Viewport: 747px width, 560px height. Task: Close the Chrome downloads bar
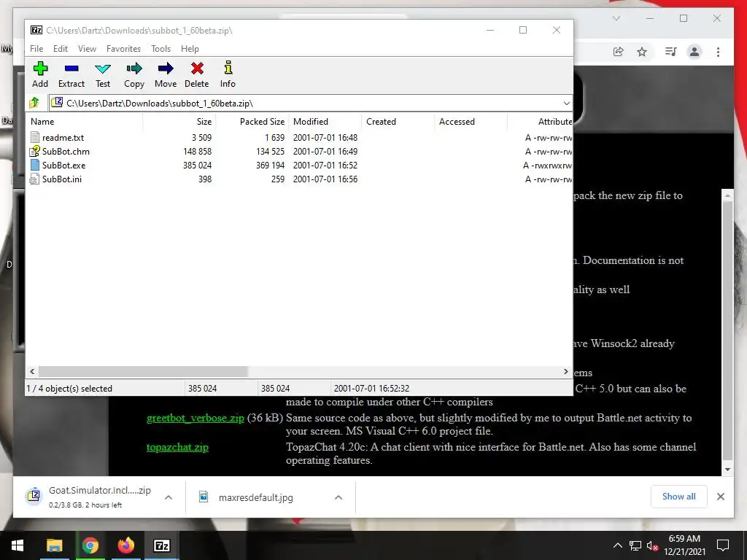[x=721, y=497]
